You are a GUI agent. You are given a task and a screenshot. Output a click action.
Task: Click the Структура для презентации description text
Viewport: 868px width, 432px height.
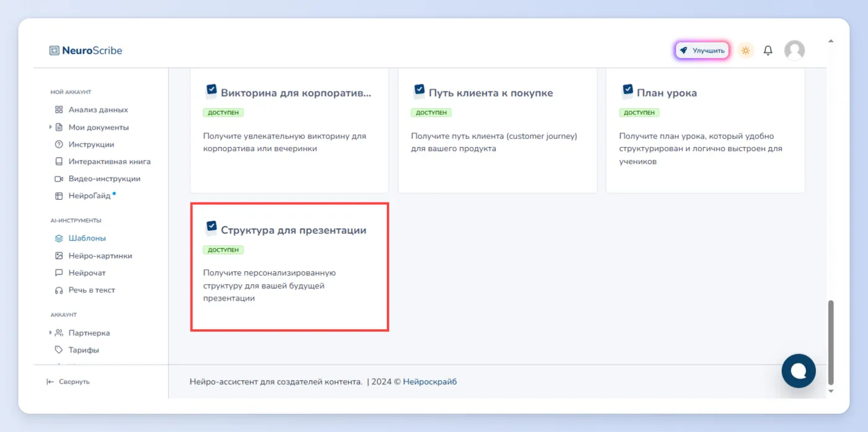tap(270, 286)
